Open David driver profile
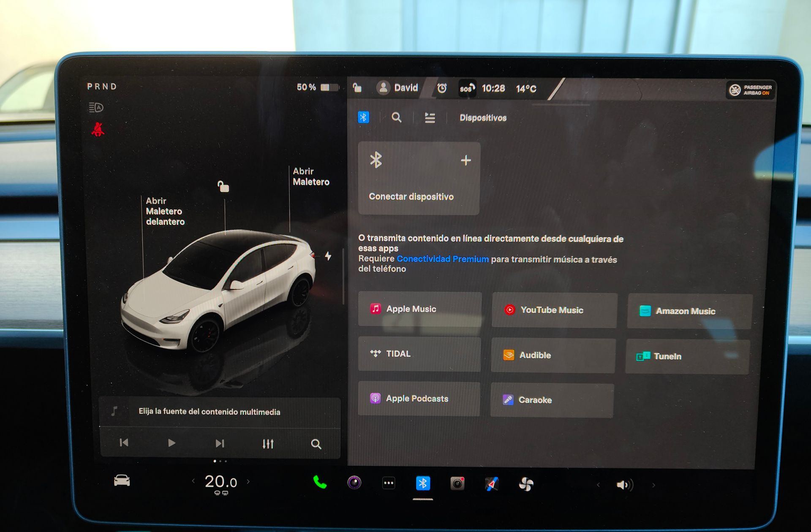The width and height of the screenshot is (811, 532). tap(397, 88)
